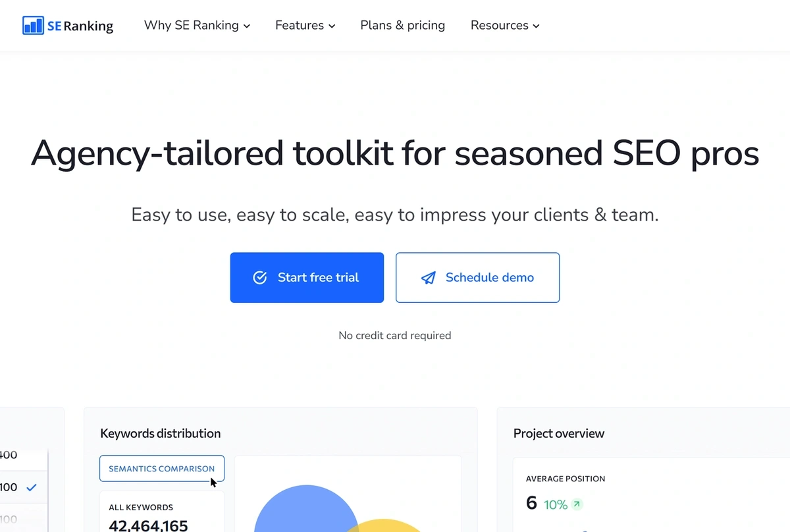Viewport: 790px width, 532px height.
Task: Click the SE Ranking wordmark to go home
Action: point(80,26)
